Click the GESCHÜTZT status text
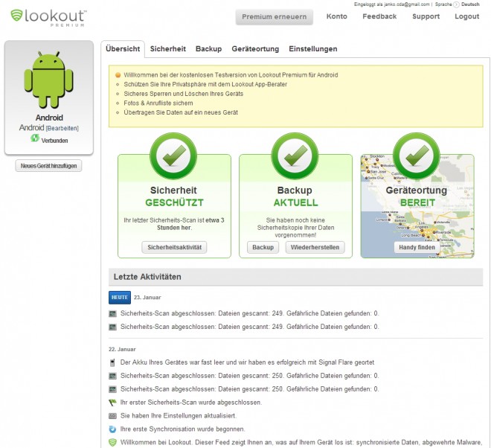Screen dimensions: 491x448 [x=174, y=202]
